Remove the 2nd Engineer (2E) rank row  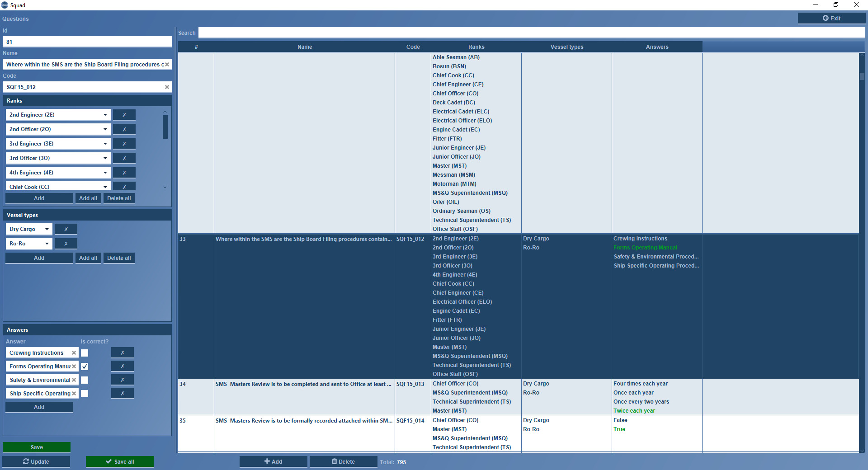click(124, 115)
